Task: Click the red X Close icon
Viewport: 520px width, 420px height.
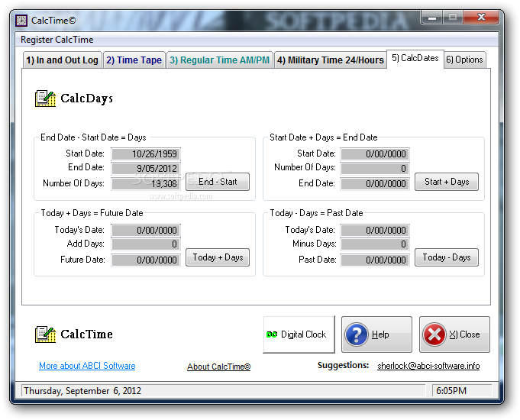Action: coord(434,334)
